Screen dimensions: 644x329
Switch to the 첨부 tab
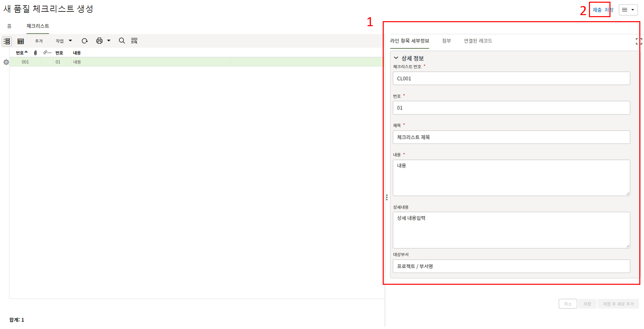coord(446,41)
